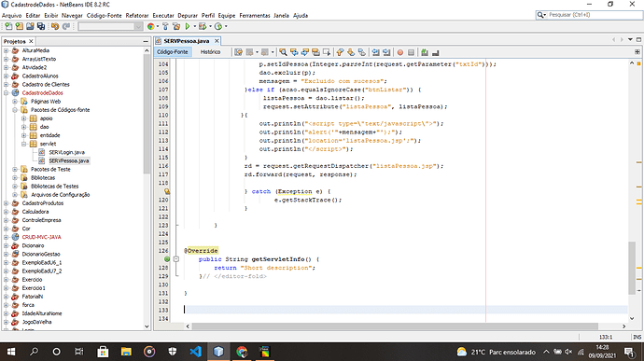Screen dimensions: 644x361
Task: Click Previous Bookmark editor icon
Action: 340,52
